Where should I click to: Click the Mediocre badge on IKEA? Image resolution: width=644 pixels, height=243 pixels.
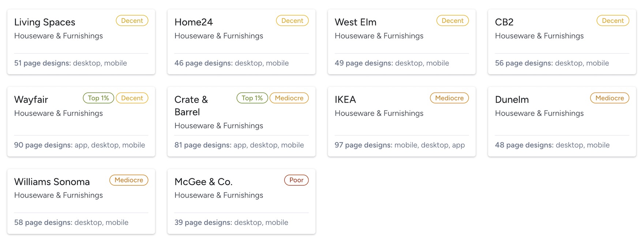coord(449,98)
